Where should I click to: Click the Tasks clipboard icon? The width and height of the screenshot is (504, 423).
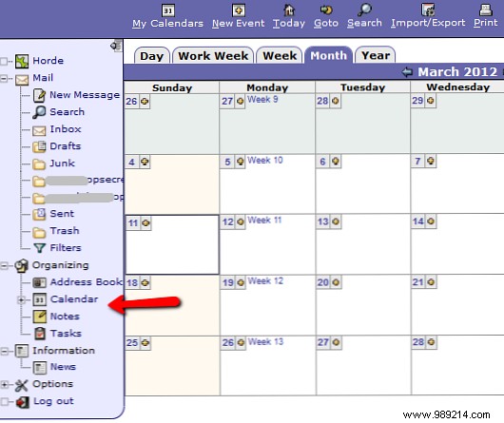coord(40,334)
